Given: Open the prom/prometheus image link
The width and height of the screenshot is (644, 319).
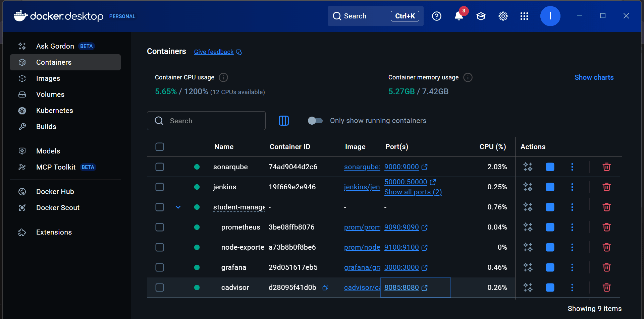Looking at the screenshot, I should 362,227.
